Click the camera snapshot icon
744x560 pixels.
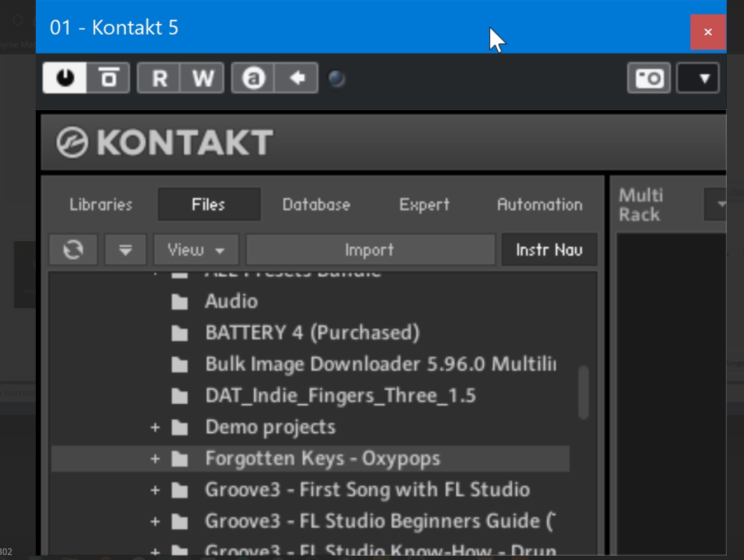(x=649, y=78)
